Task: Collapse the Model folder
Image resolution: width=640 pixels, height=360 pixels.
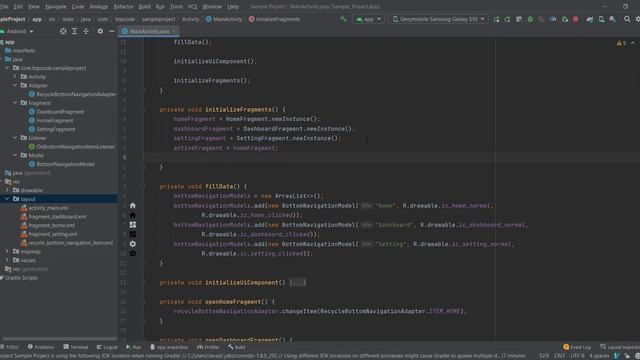Action: 15,155
